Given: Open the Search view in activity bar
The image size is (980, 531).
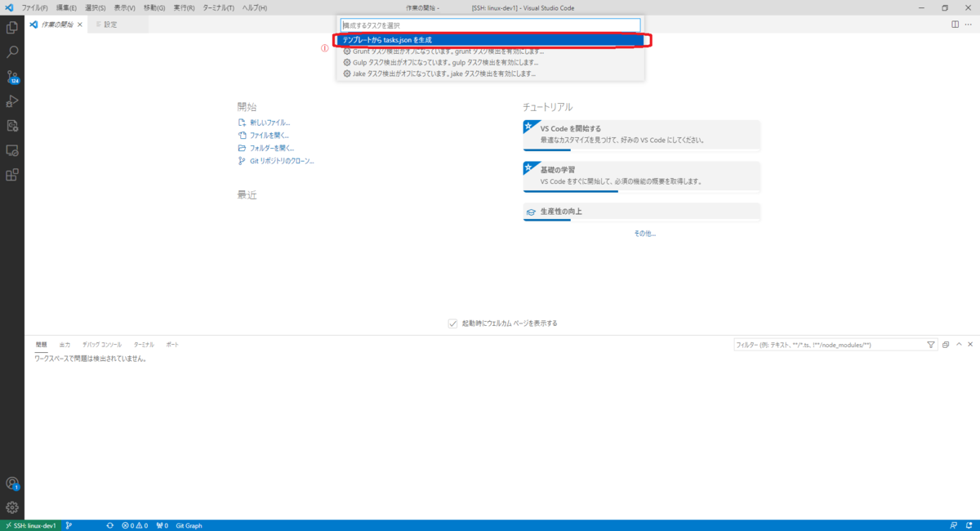Looking at the screenshot, I should point(12,52).
